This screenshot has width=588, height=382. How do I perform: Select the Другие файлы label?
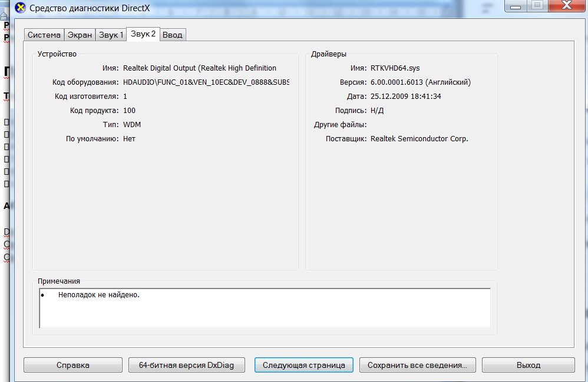coord(340,125)
